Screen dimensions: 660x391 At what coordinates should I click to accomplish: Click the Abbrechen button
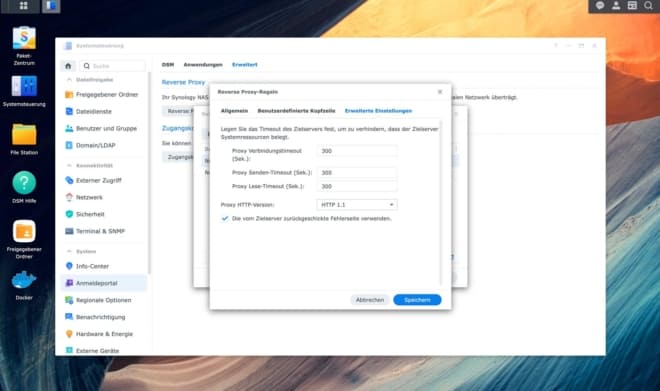click(x=370, y=300)
